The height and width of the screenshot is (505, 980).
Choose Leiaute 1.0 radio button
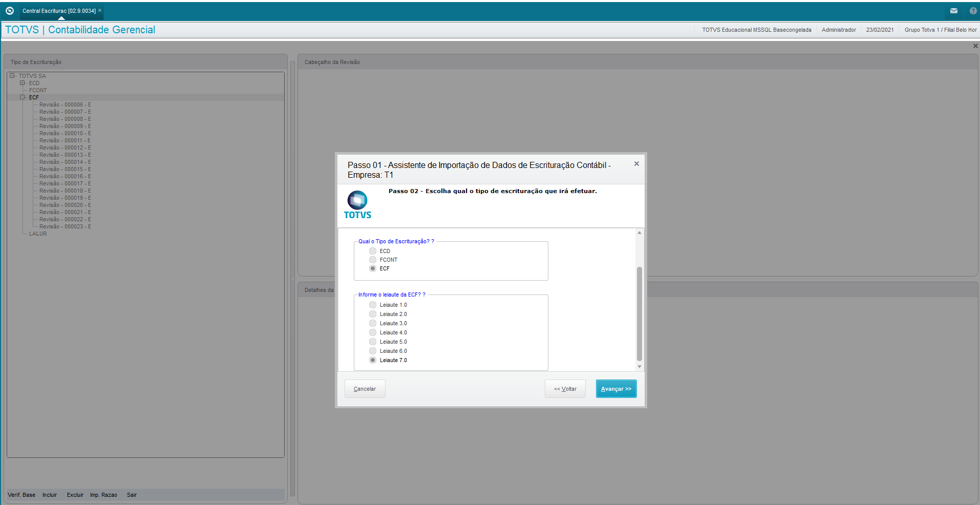[373, 305]
